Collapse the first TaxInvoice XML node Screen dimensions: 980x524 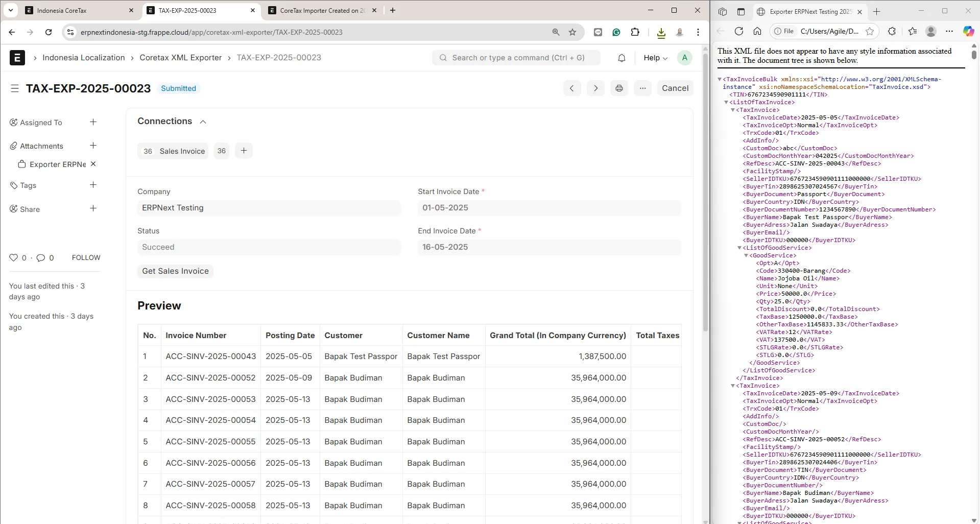(x=733, y=110)
